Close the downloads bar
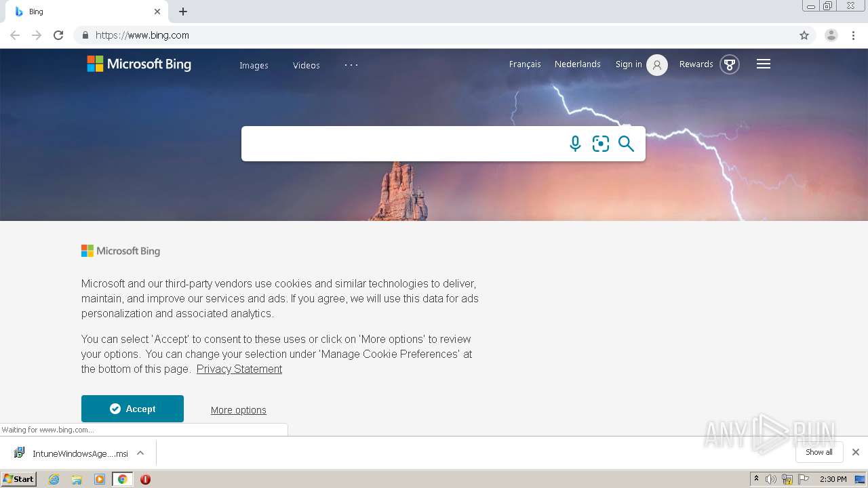 pyautogui.click(x=856, y=452)
